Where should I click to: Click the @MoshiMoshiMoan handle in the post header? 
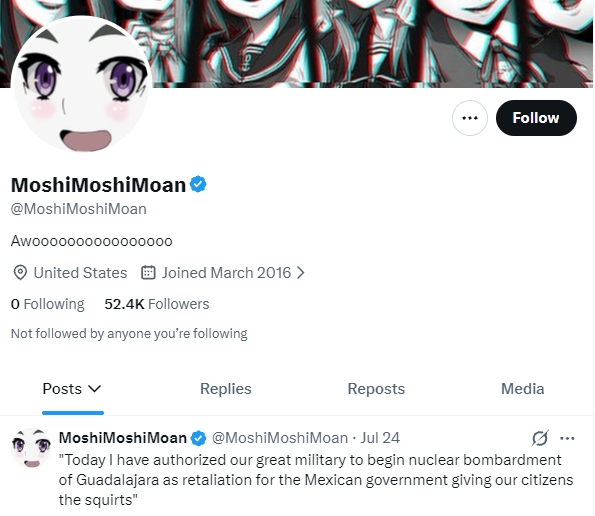280,438
